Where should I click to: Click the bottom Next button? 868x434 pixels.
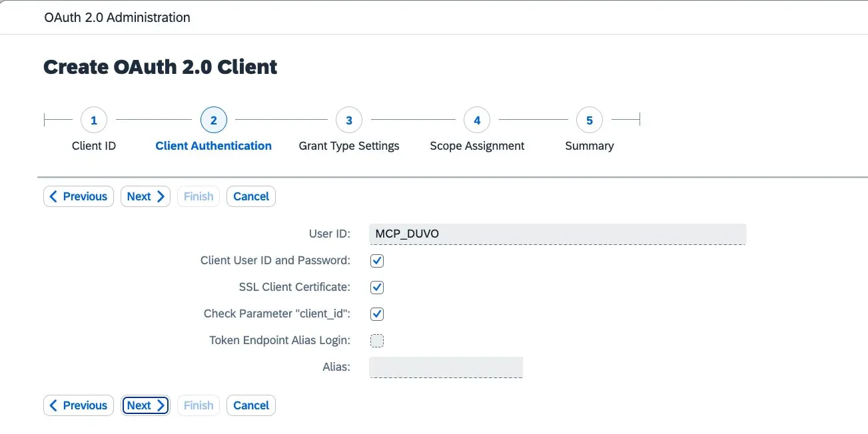click(x=145, y=405)
